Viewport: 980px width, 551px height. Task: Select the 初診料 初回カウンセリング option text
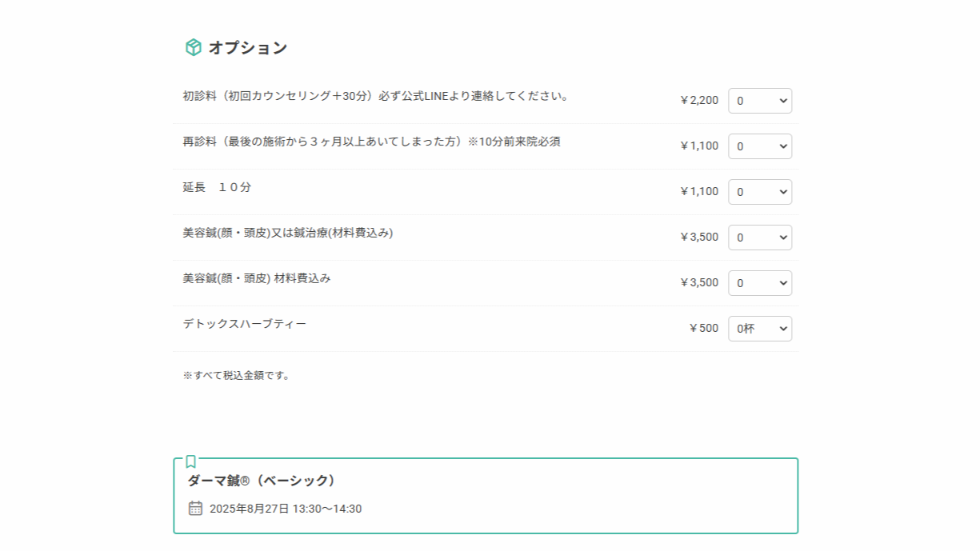click(376, 96)
